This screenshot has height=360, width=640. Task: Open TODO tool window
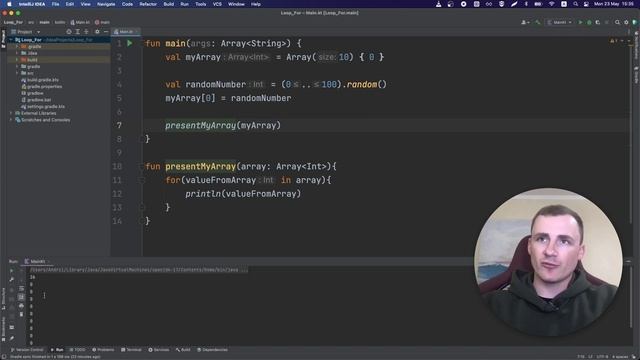pos(78,350)
